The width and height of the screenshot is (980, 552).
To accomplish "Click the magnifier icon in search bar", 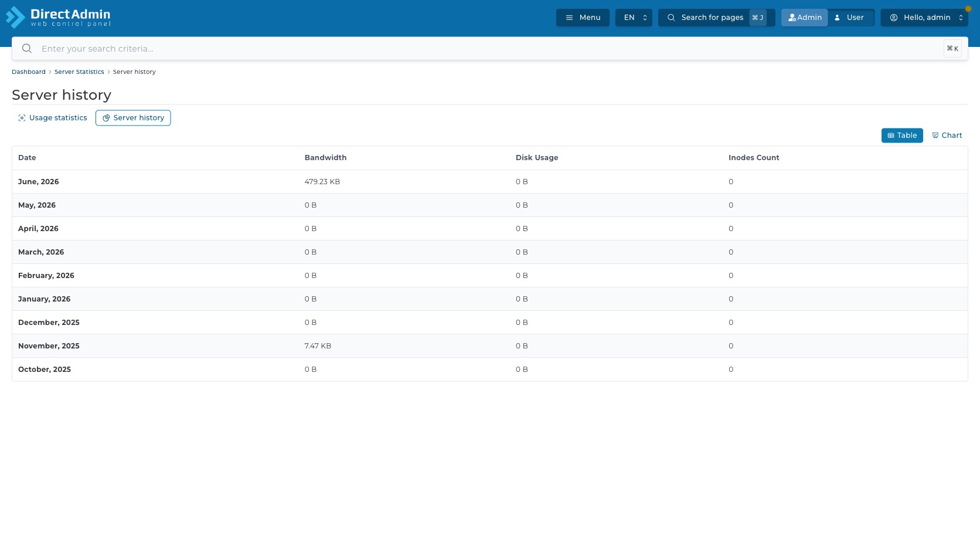I will 27,49.
